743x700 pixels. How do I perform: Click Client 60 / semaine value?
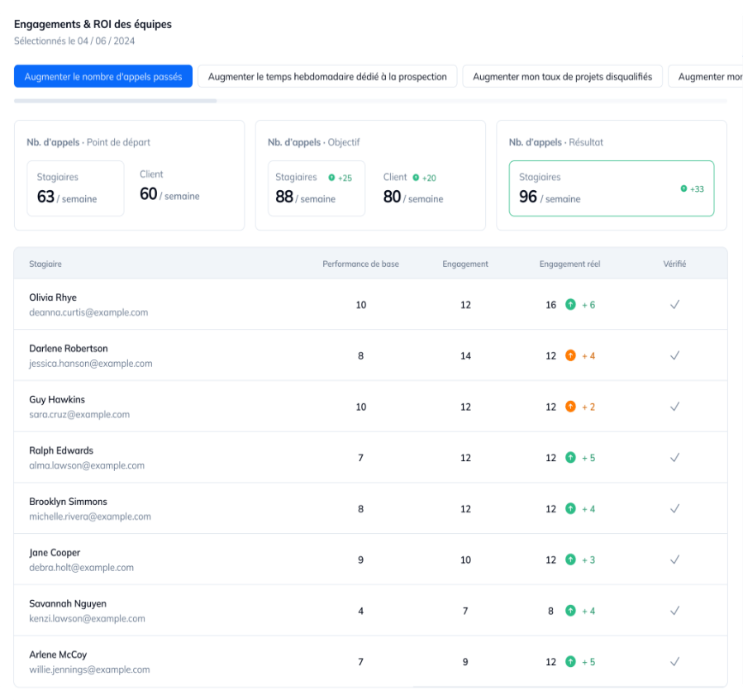point(169,194)
